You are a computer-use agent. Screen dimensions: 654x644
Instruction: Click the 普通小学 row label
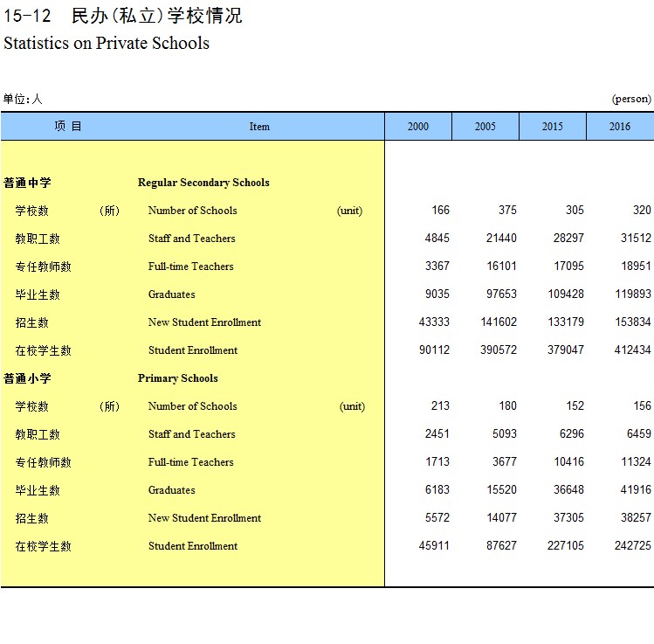coord(27,378)
